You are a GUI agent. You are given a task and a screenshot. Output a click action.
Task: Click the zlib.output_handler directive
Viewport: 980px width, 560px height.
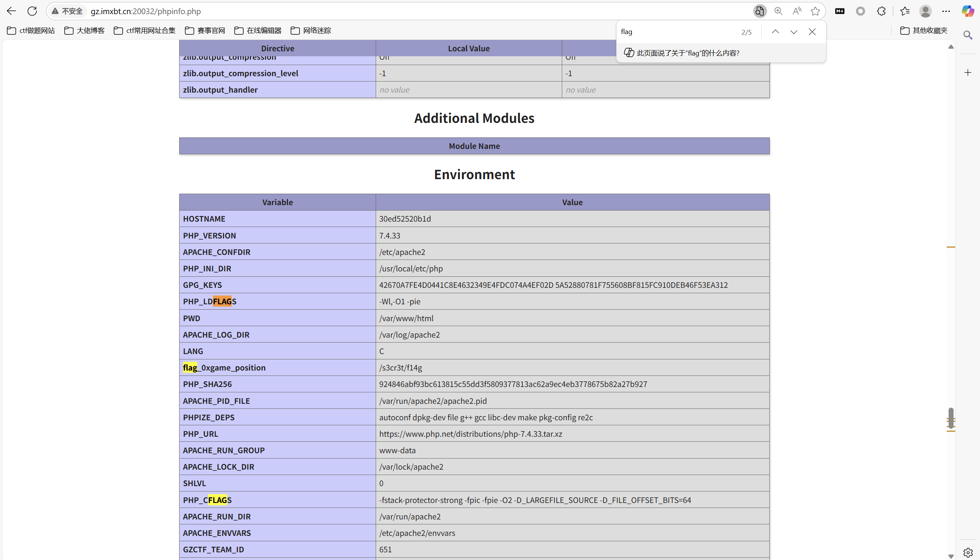[220, 90]
